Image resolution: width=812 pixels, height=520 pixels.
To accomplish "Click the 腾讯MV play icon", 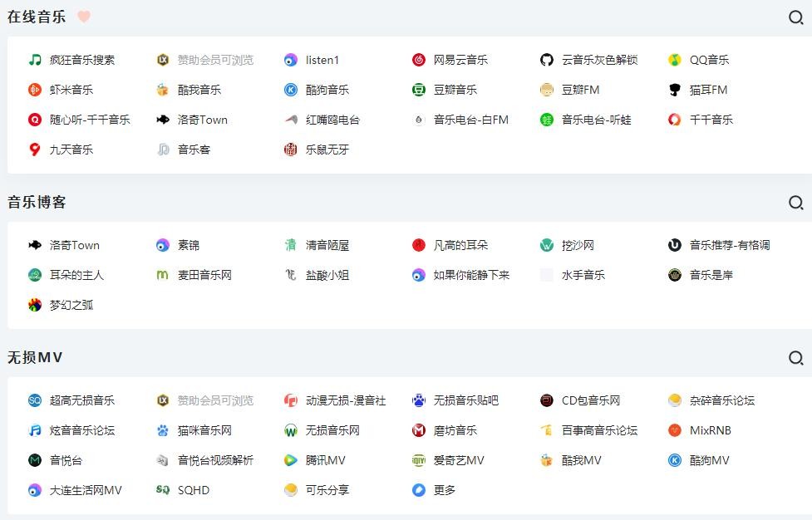I will (291, 460).
